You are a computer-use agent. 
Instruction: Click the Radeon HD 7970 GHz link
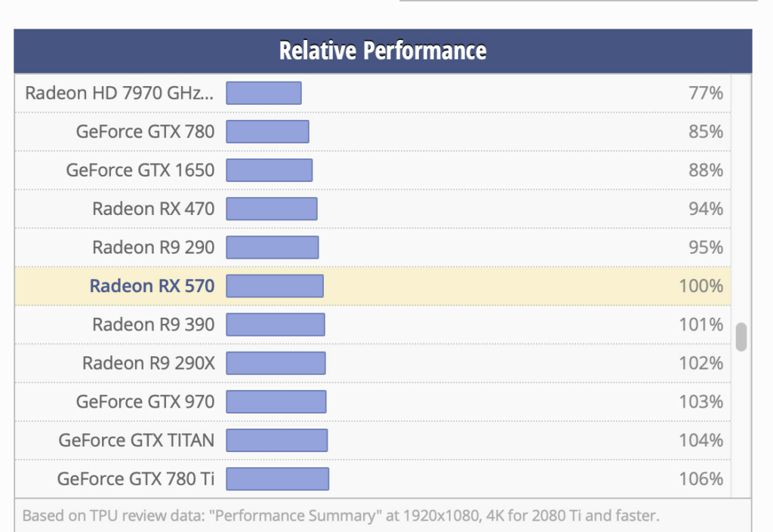pos(119,93)
